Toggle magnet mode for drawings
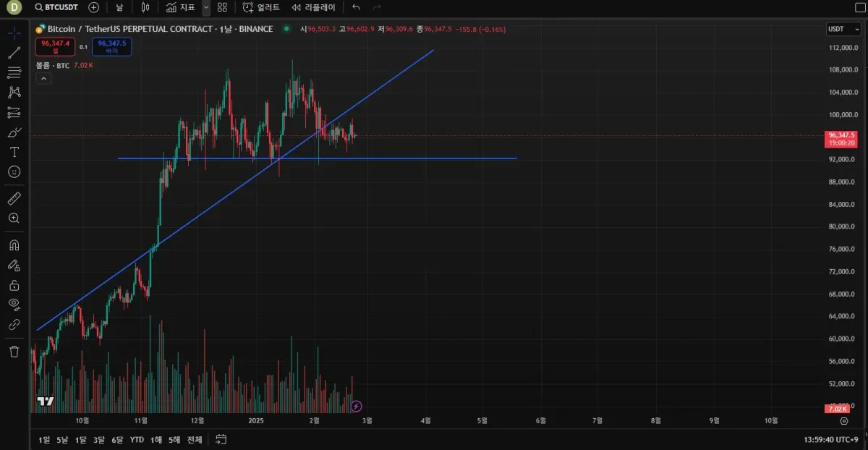The image size is (868, 450). (x=14, y=245)
